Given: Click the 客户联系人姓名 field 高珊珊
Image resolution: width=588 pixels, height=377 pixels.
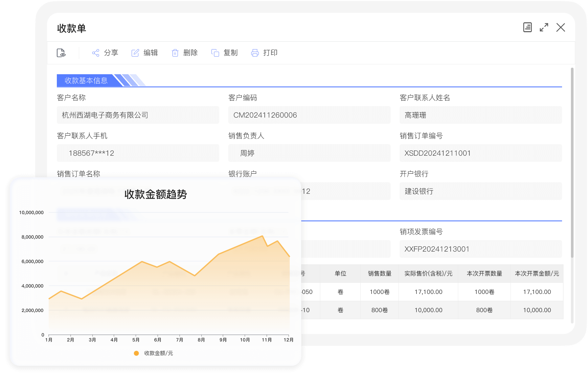Looking at the screenshot, I should tap(481, 115).
